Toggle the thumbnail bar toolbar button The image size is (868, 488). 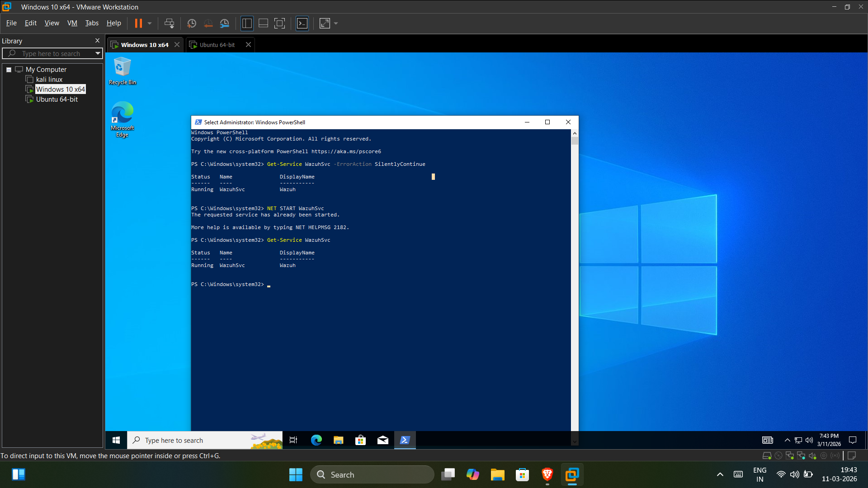[263, 23]
